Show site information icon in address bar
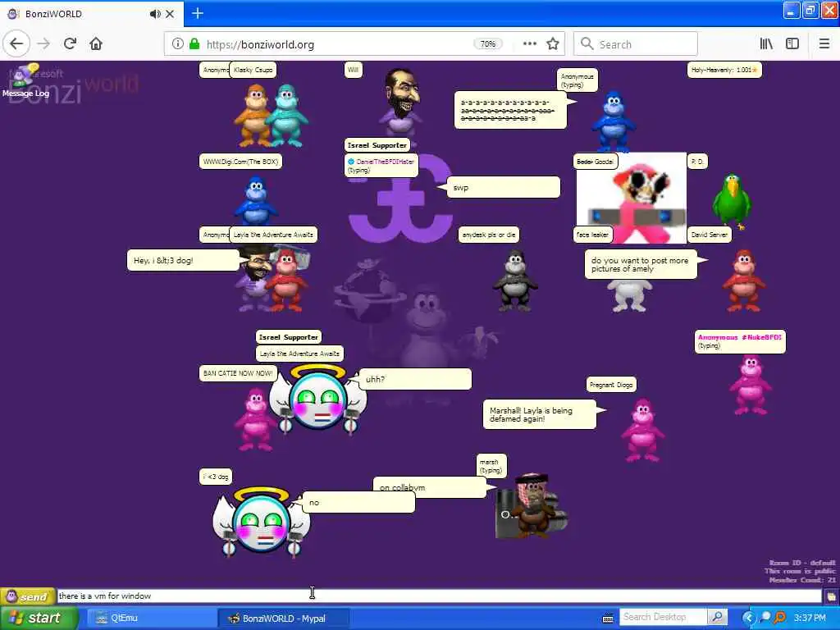The height and width of the screenshot is (630, 840). 177,44
